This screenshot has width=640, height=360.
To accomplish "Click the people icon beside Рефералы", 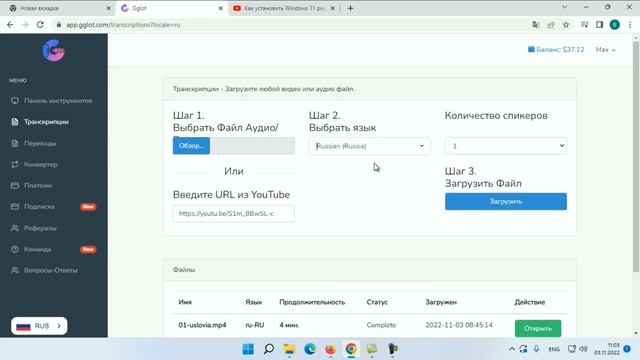I will [15, 228].
